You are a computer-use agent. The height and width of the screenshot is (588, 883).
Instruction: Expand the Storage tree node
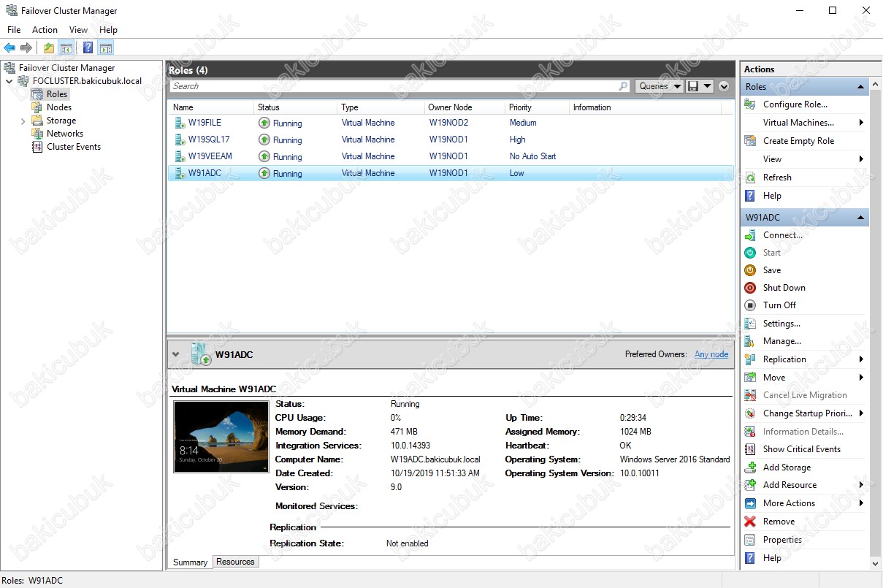(23, 121)
